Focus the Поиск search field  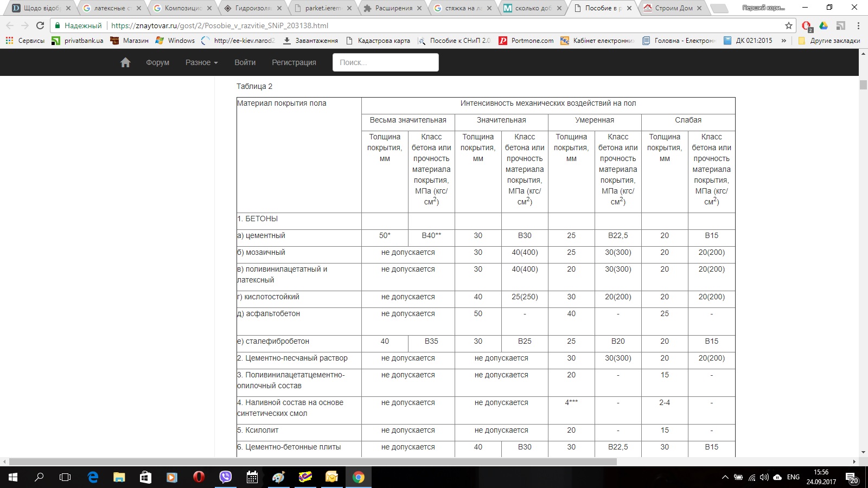tap(386, 62)
